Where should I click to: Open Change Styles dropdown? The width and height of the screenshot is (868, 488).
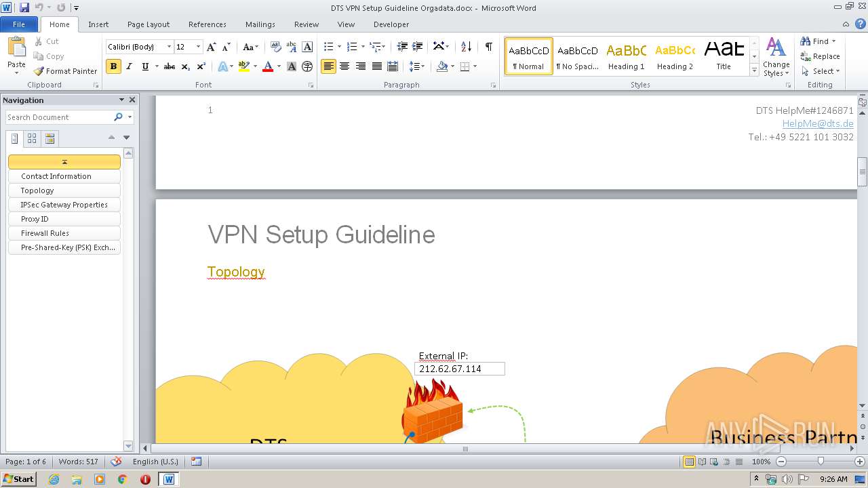pos(776,58)
